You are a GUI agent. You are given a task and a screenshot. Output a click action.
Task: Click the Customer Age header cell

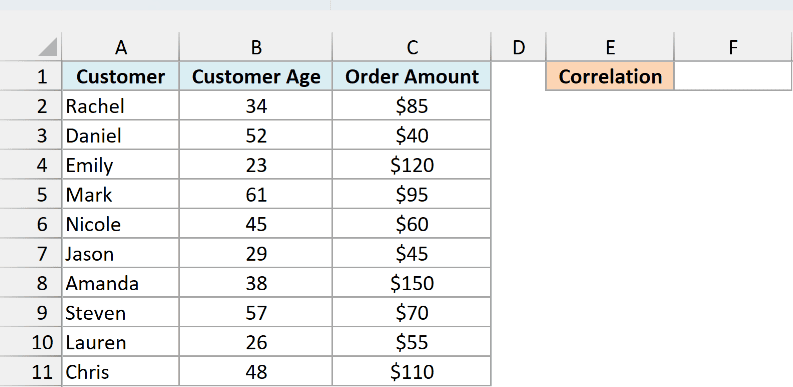(x=256, y=76)
